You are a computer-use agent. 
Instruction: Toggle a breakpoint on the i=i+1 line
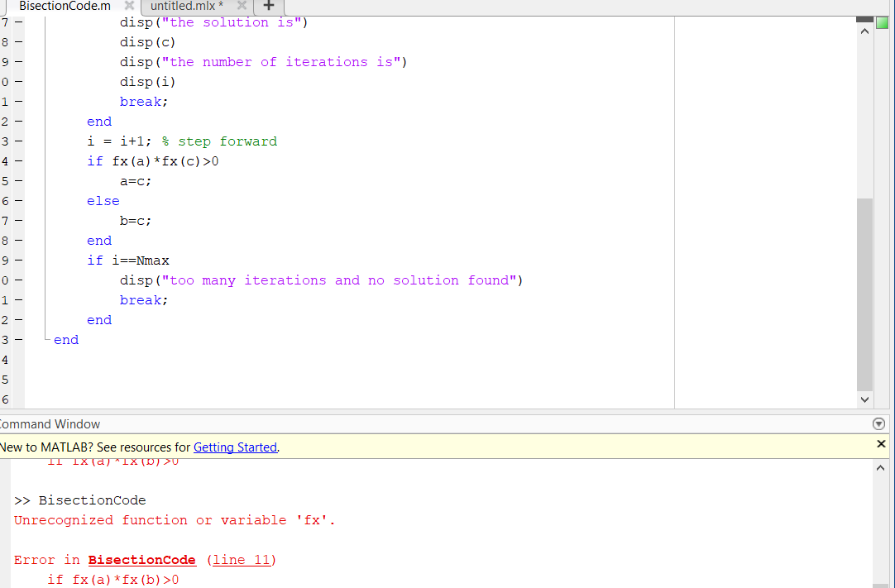pyautogui.click(x=17, y=141)
